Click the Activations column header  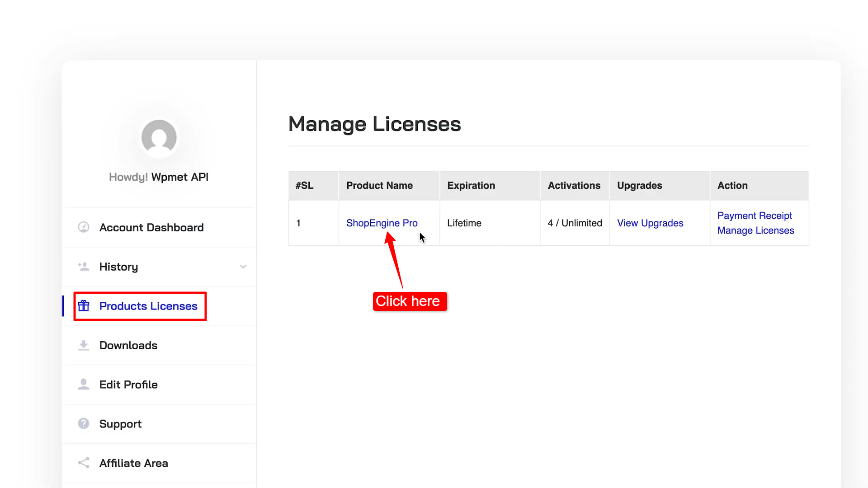point(575,186)
